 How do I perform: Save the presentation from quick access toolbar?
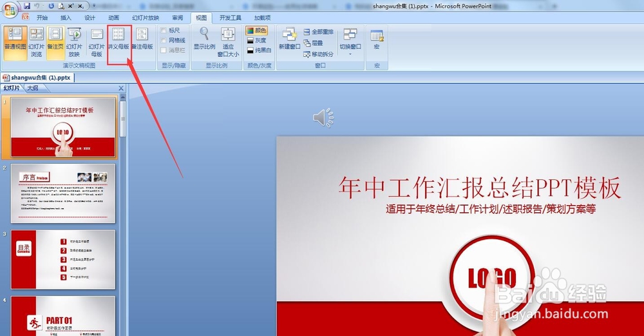click(x=27, y=6)
